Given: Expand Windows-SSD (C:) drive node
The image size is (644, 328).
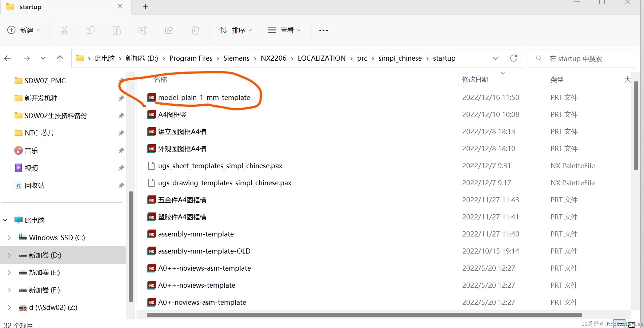Looking at the screenshot, I should tap(9, 238).
